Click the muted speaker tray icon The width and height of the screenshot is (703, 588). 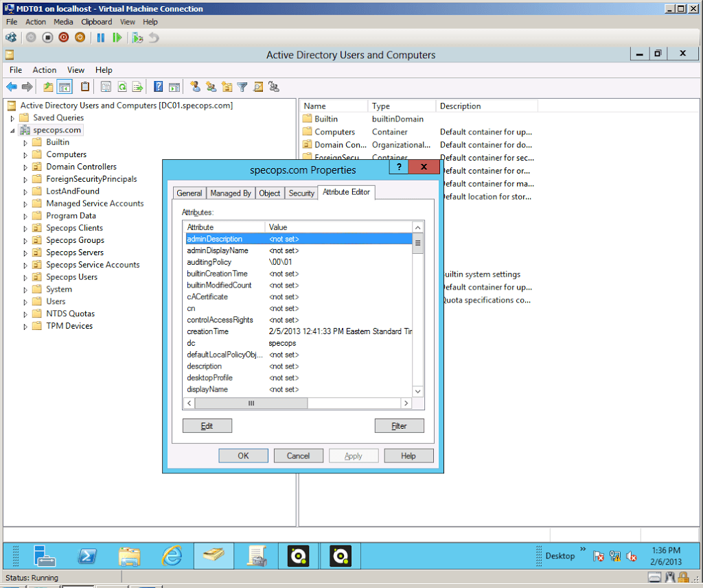pyautogui.click(x=632, y=556)
